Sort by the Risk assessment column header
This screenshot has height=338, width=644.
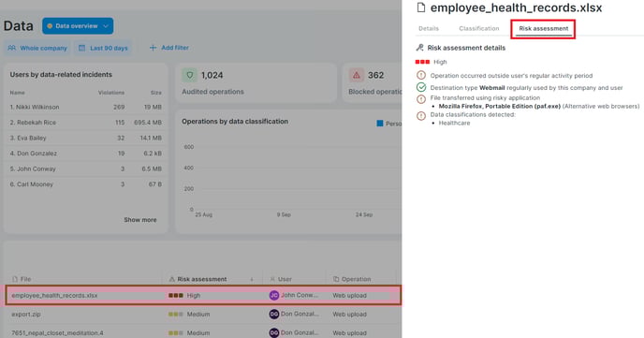click(201, 279)
